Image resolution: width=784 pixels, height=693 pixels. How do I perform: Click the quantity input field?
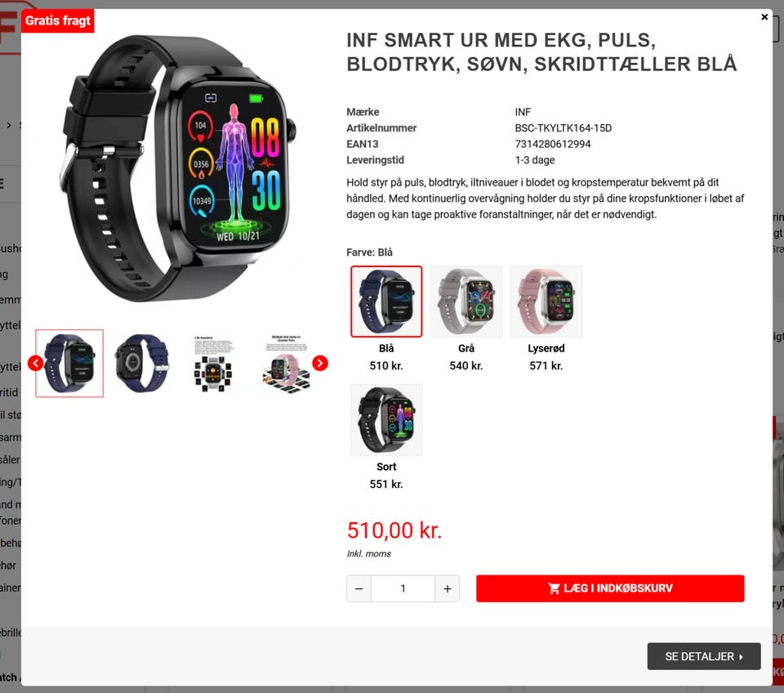coord(403,588)
